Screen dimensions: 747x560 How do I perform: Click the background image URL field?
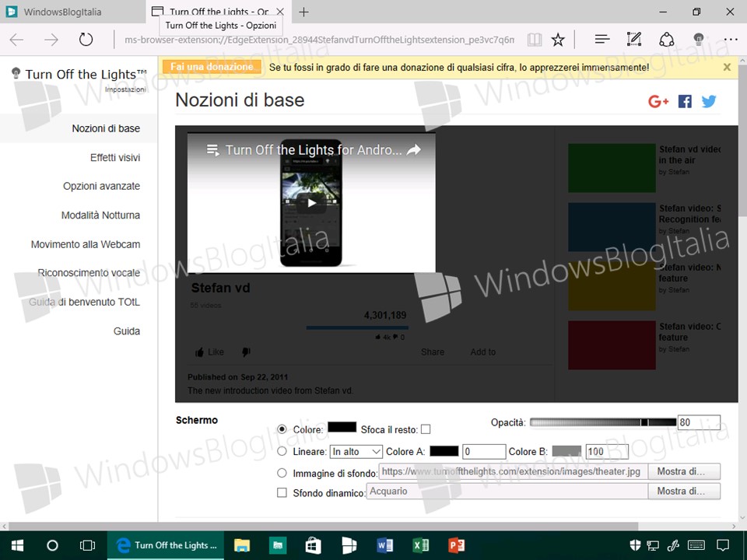514,471
